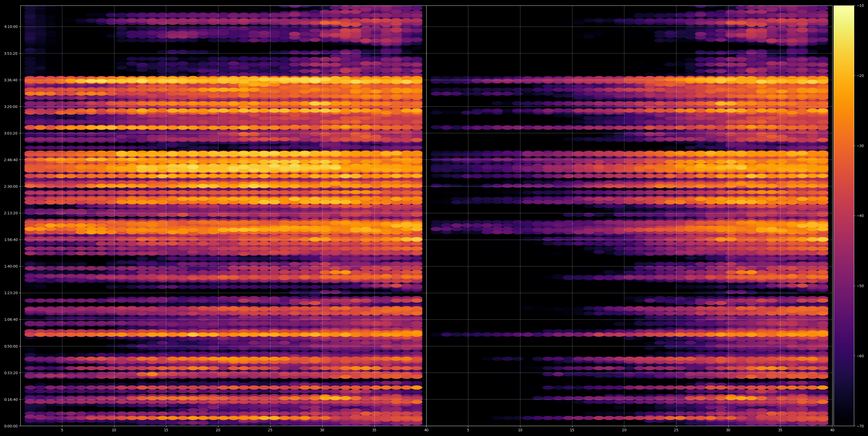This screenshot has width=868, height=436.
Task: Click the 3:03:20 y-axis tick label
Action: click(x=11, y=133)
